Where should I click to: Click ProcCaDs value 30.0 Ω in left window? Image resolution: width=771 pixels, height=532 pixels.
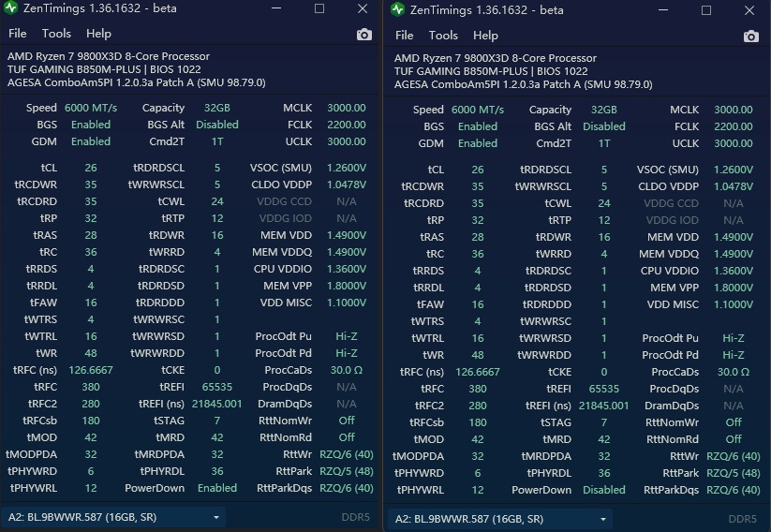tap(347, 370)
